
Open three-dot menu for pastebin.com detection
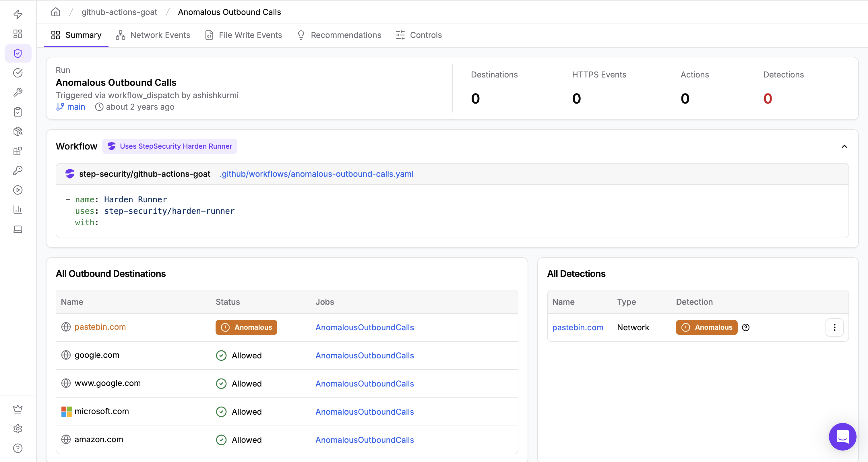834,327
